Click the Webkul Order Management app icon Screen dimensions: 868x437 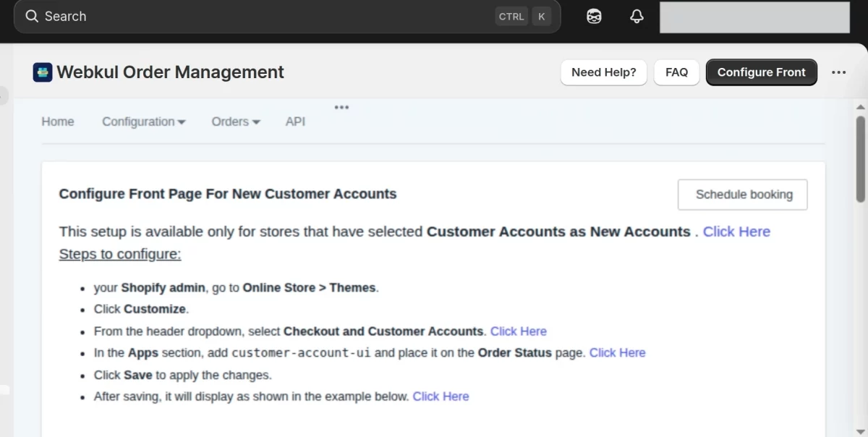pos(43,72)
